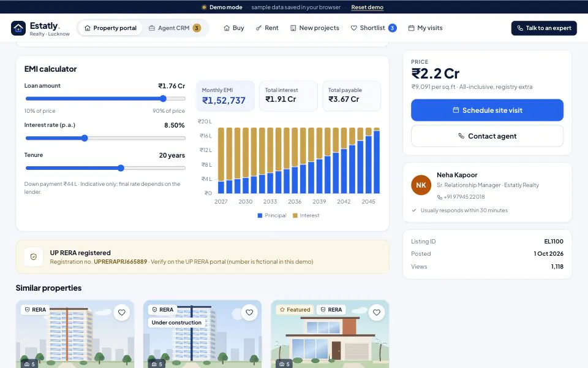Screen dimensions: 588x368
Task: Toggle Interest series in chart legend
Action: tap(306, 215)
